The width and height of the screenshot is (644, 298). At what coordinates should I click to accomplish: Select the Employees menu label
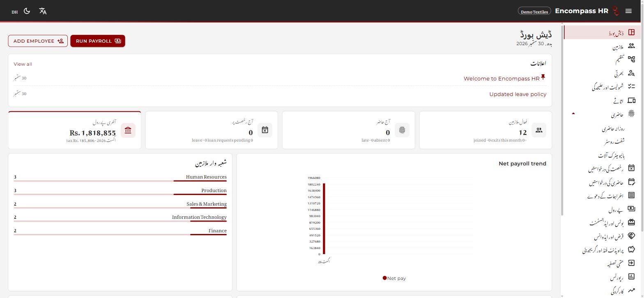618,47
